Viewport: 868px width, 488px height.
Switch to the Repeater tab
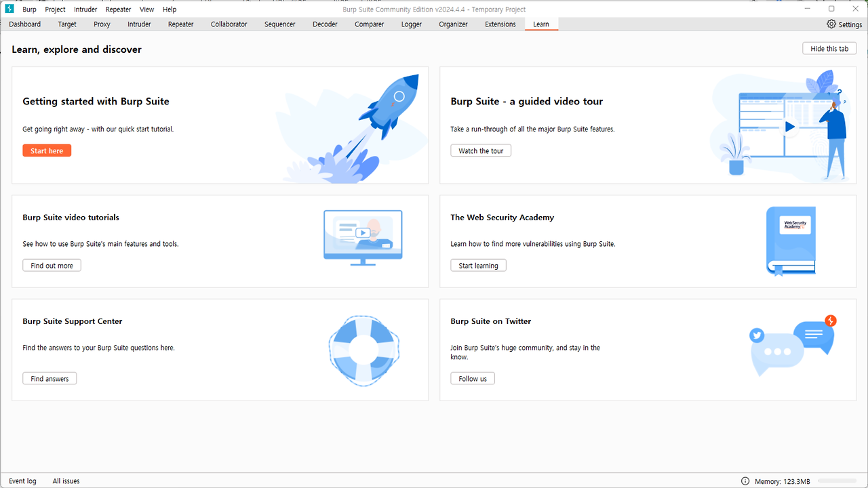click(x=180, y=24)
